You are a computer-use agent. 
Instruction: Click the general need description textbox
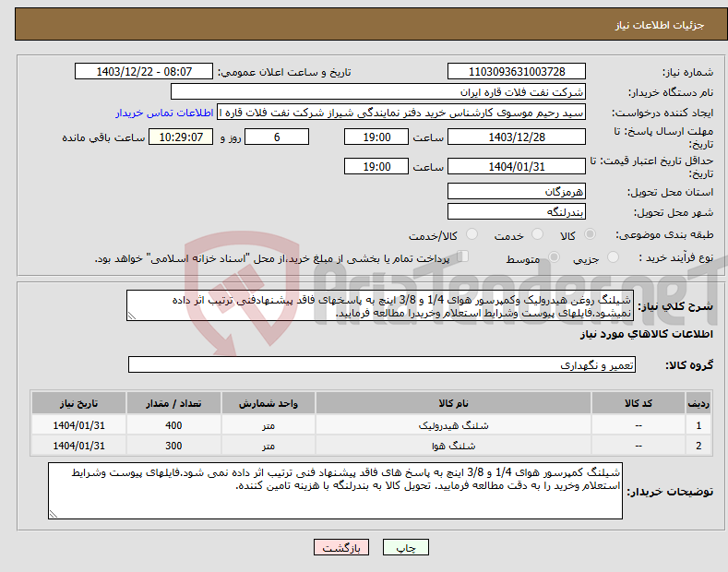click(x=380, y=305)
